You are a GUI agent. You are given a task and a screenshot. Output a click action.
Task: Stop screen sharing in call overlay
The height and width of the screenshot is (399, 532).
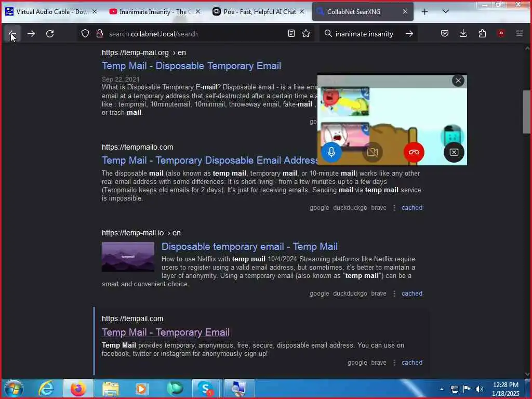click(454, 152)
